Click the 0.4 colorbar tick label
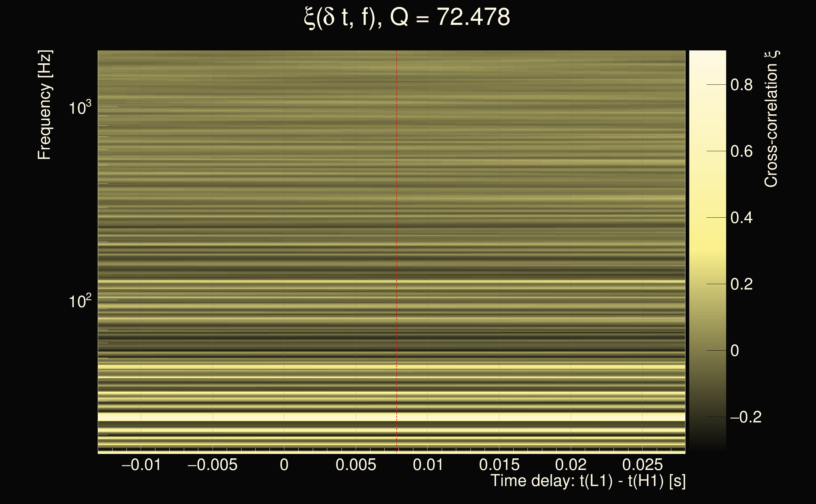This screenshot has height=504, width=816. 741,218
